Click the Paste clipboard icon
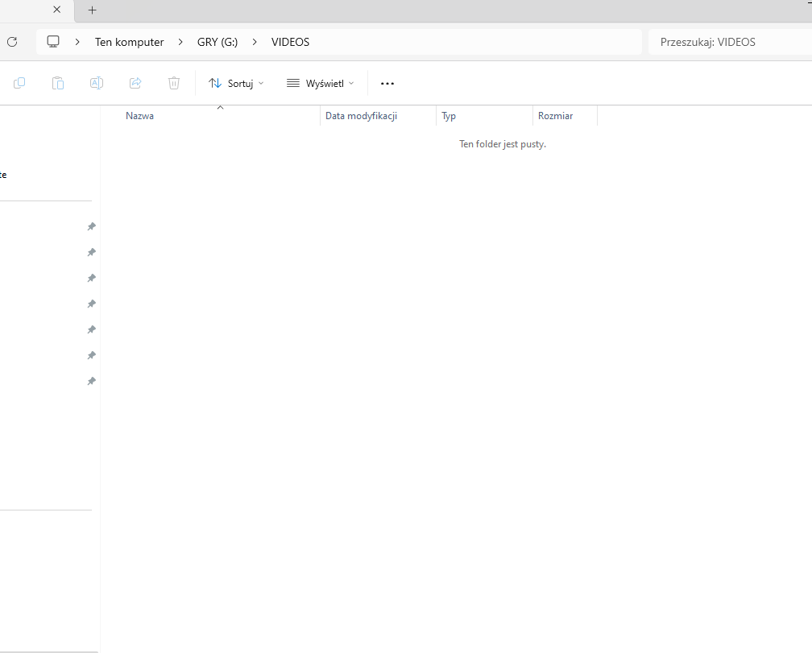 [58, 83]
